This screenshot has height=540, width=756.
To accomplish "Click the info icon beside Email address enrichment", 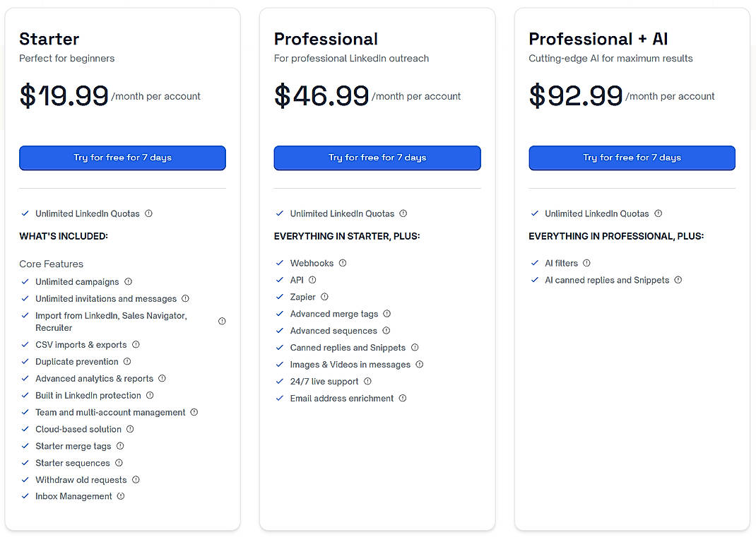I will tap(402, 398).
